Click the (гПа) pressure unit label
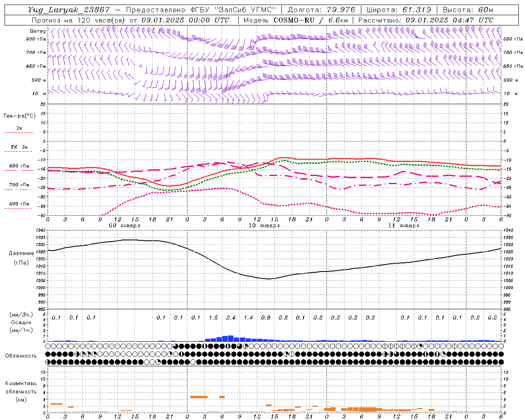 [21, 262]
